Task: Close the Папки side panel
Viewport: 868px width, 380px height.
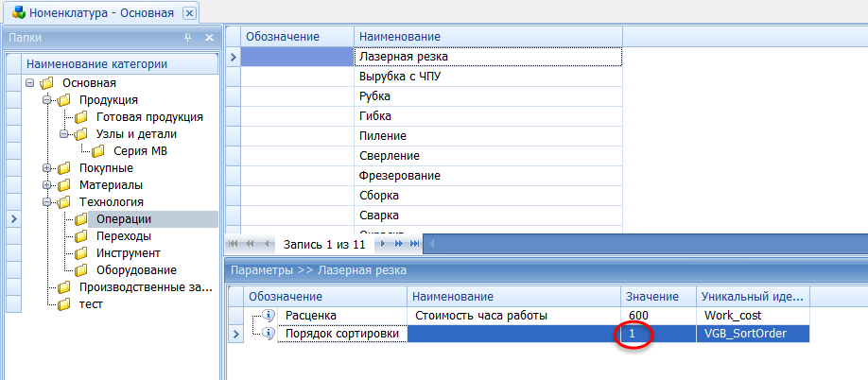Action: [209, 37]
